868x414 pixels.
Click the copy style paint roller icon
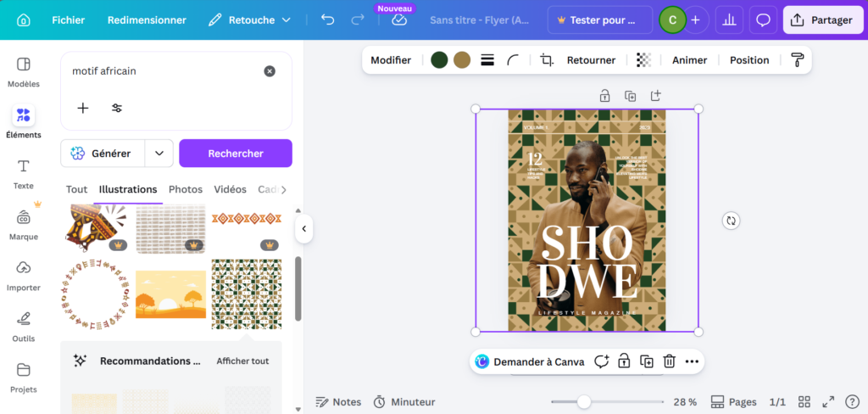coord(797,60)
